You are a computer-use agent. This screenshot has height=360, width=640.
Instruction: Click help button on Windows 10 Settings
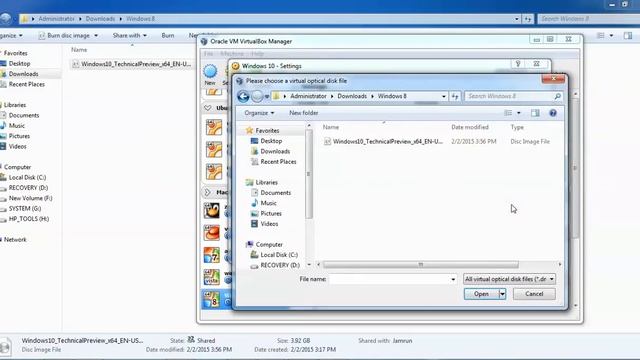tap(518, 64)
